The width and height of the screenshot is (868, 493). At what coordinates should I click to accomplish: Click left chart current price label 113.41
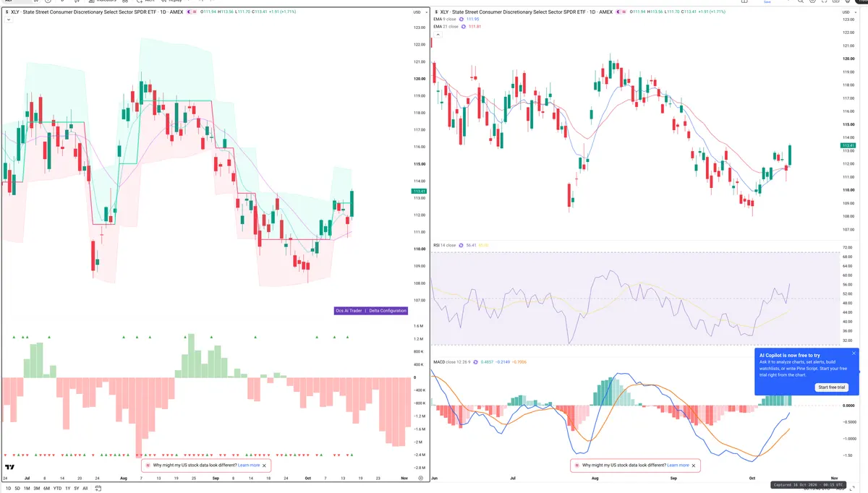click(419, 192)
